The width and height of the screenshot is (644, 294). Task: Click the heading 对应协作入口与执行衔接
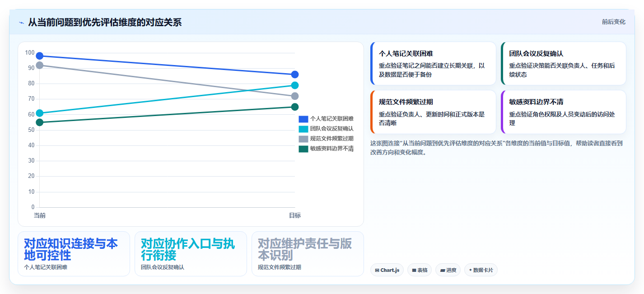[187, 249]
